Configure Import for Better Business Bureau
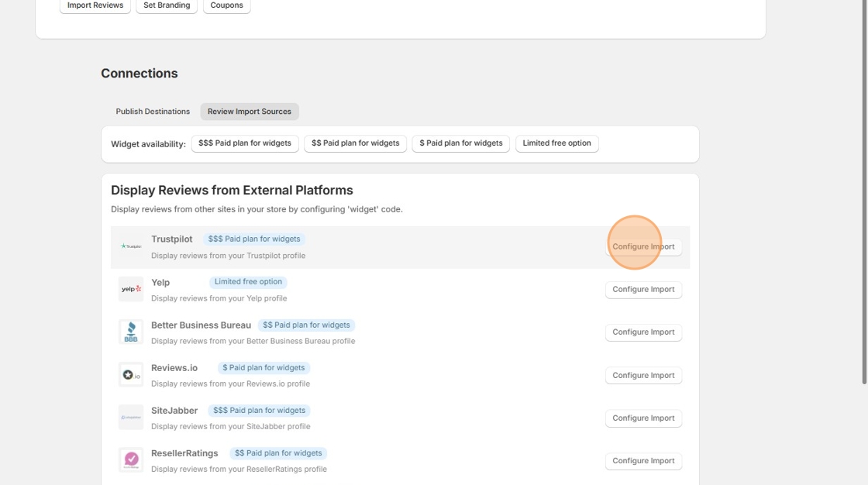Image resolution: width=868 pixels, height=485 pixels. point(643,332)
